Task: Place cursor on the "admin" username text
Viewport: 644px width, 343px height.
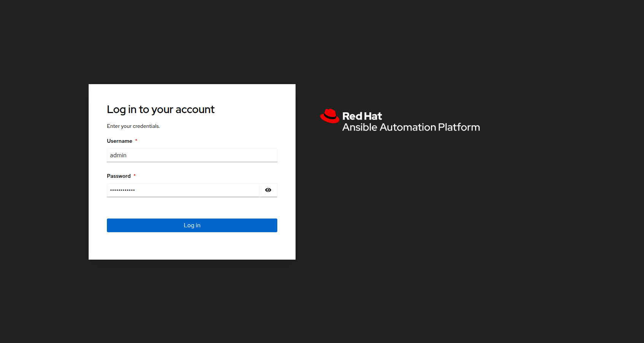Action: click(118, 155)
